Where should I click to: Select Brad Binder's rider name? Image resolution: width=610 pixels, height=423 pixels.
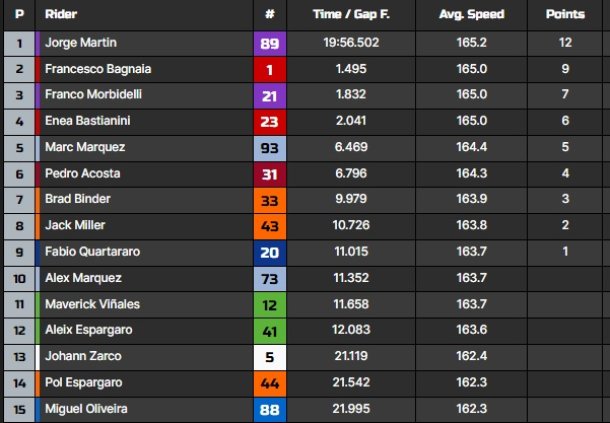click(78, 199)
